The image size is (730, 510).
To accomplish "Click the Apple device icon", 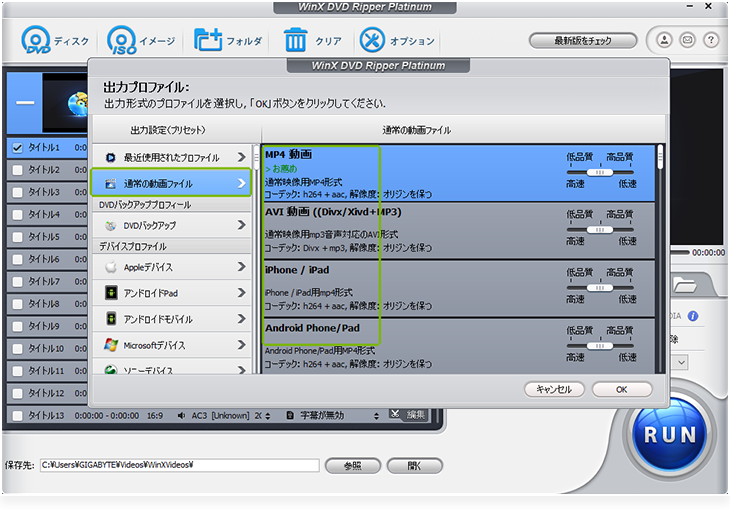I will point(111,267).
